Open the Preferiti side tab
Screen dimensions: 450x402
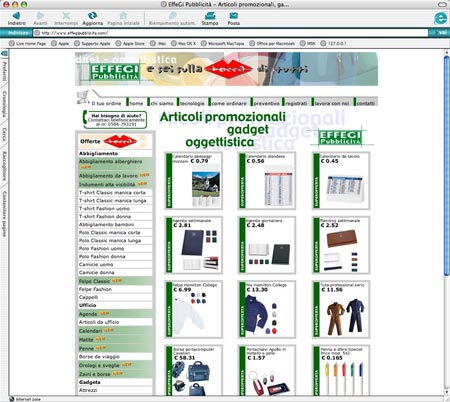[4, 71]
